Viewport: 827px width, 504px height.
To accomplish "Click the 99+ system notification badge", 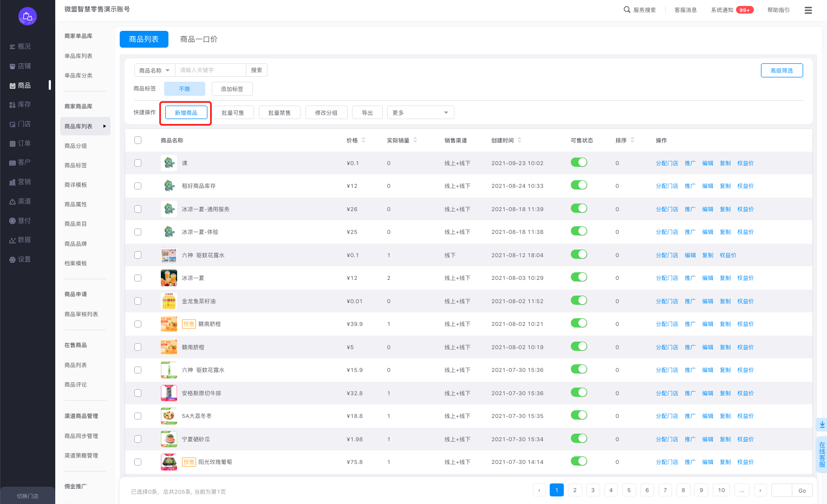I will (745, 10).
